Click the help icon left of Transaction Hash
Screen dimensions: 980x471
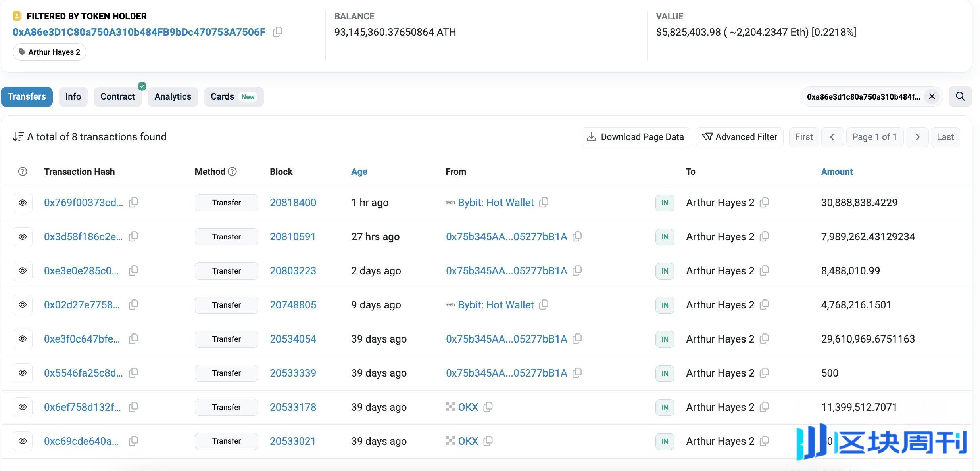(23, 171)
